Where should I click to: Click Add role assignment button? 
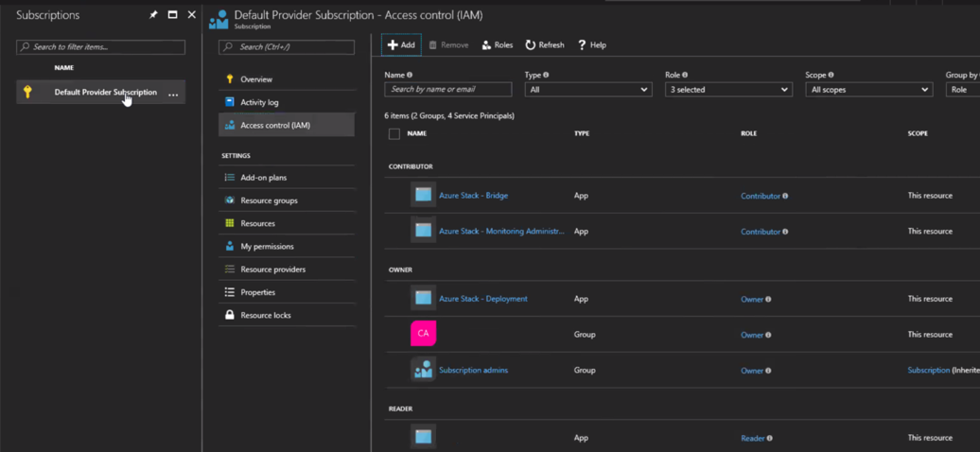[401, 45]
